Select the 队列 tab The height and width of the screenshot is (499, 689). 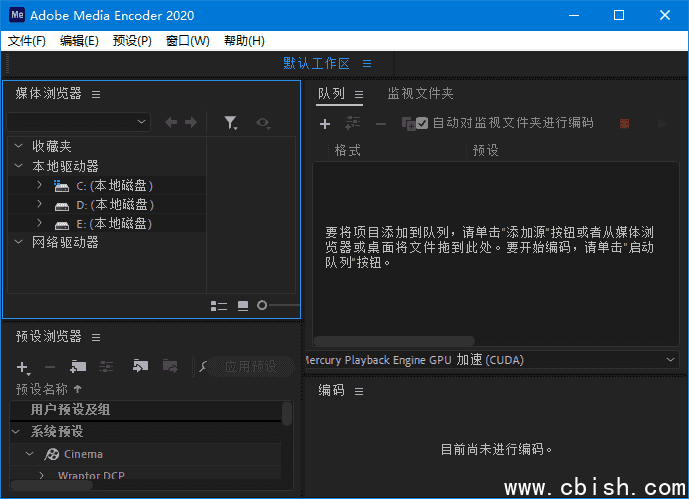[x=331, y=94]
